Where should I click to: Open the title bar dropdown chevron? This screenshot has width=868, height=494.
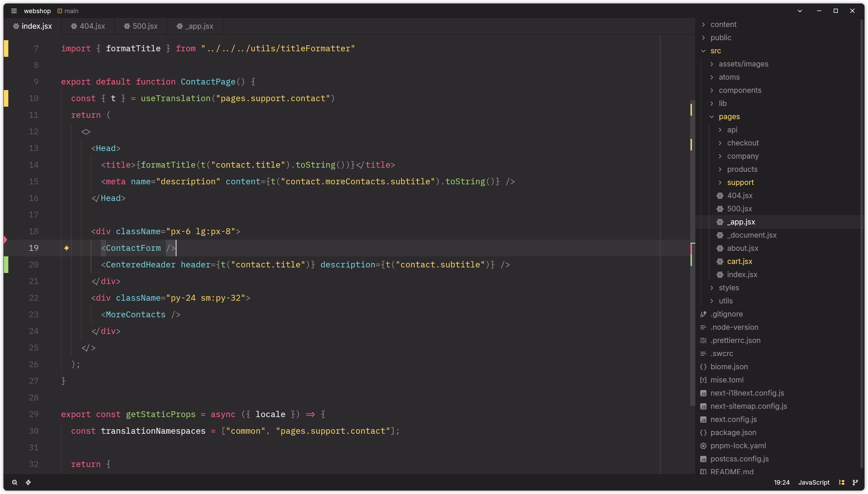pyautogui.click(x=800, y=11)
